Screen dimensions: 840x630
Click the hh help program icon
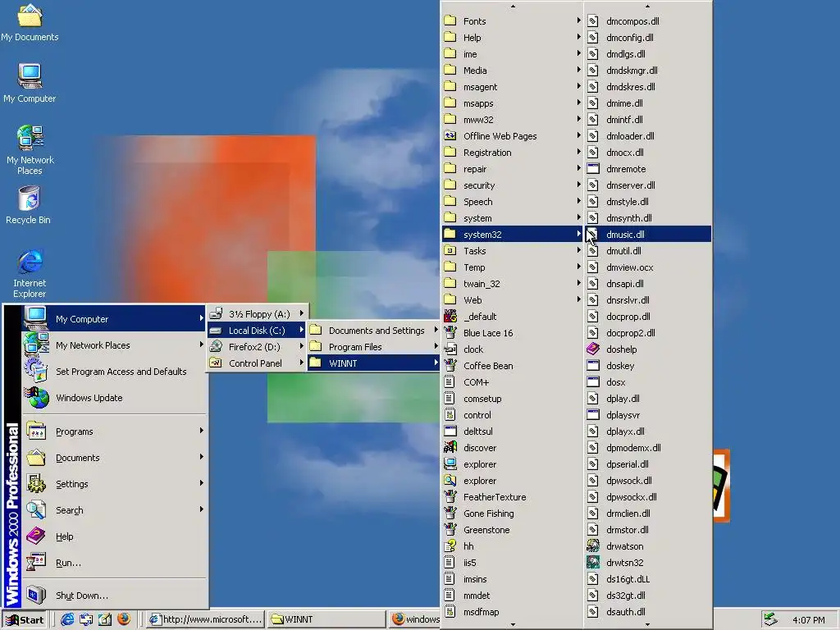(x=450, y=546)
